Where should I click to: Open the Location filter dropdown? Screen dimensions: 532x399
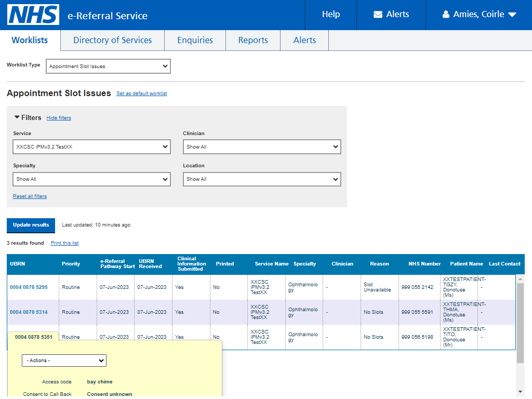tap(262, 179)
